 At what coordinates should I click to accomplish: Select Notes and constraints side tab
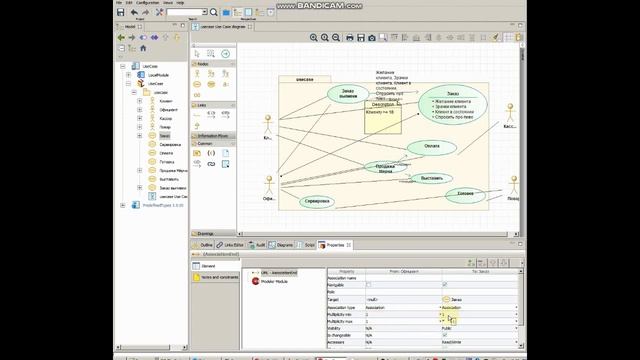tap(216, 277)
